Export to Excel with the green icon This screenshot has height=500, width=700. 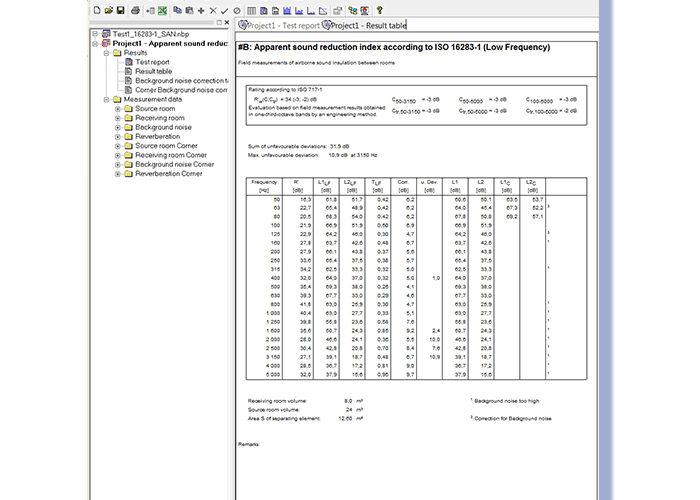(x=162, y=11)
